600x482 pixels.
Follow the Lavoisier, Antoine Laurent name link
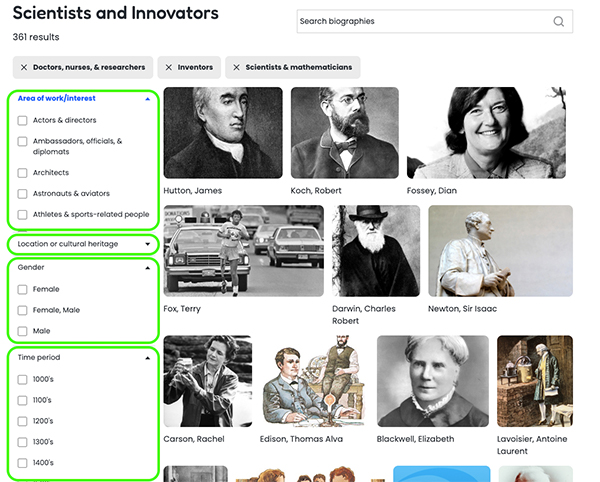(x=532, y=445)
